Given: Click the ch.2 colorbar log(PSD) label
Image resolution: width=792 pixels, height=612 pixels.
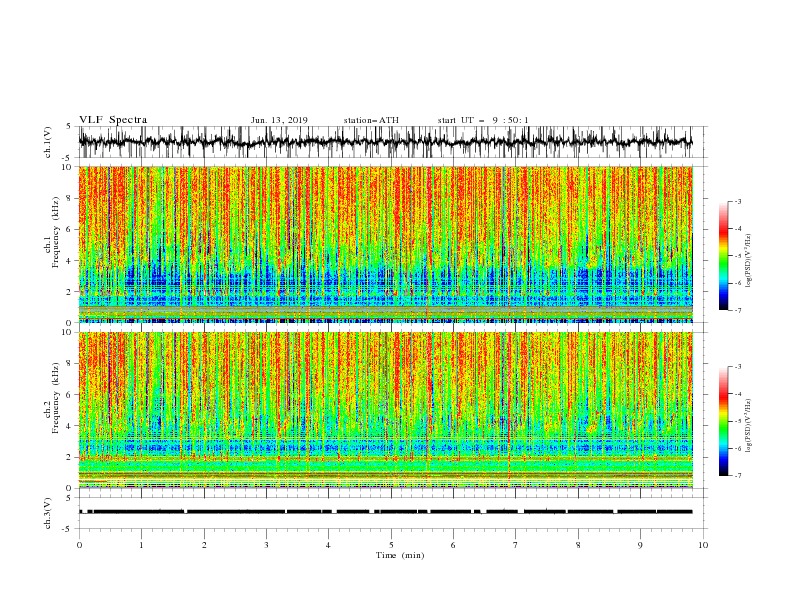Looking at the screenshot, I should [x=748, y=425].
